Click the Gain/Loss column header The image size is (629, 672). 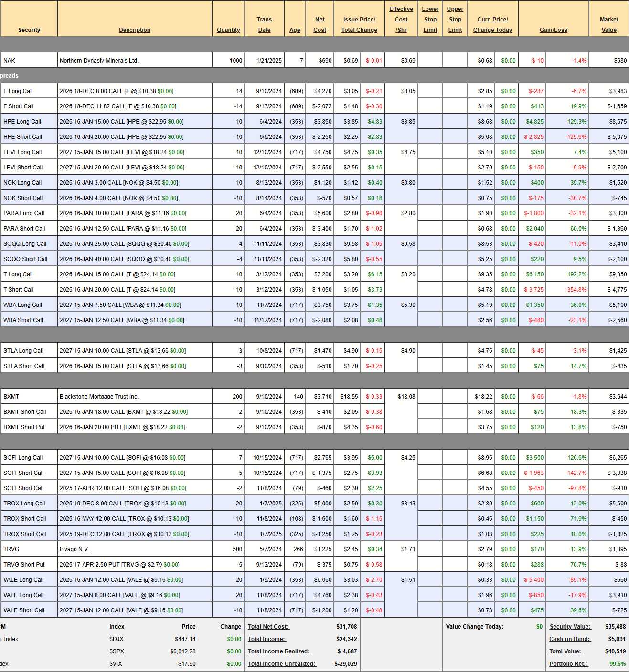553,30
